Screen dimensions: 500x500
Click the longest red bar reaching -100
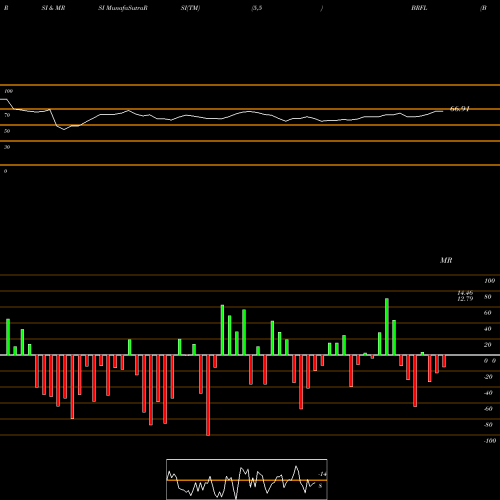208,395
